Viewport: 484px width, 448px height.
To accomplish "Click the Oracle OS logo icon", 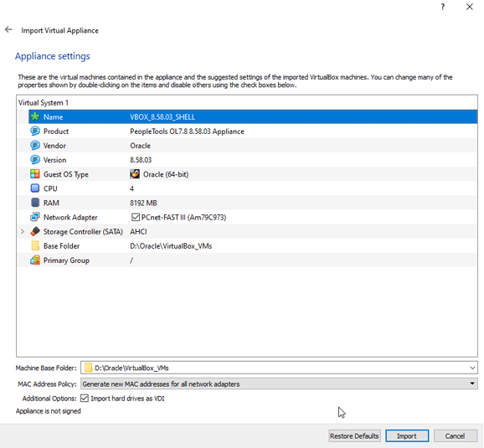I will pyautogui.click(x=135, y=174).
